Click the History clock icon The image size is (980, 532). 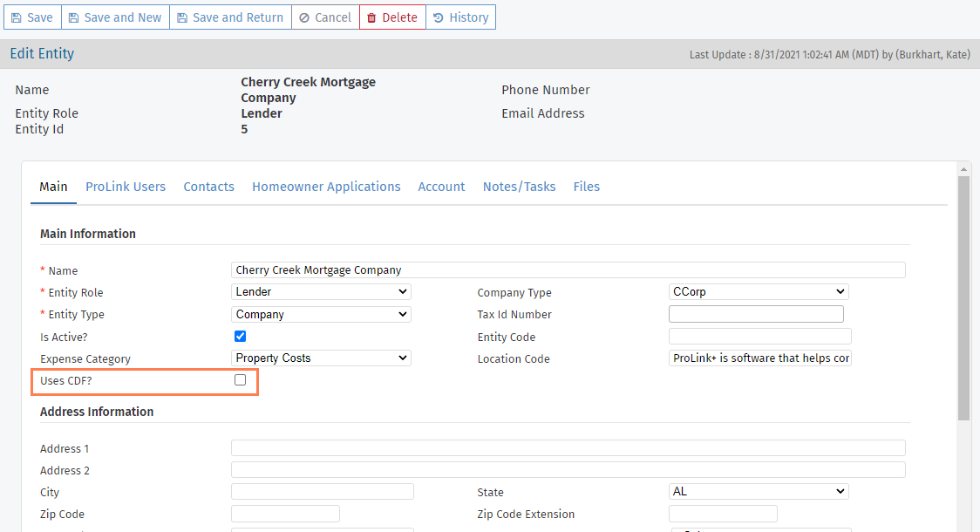coord(439,18)
